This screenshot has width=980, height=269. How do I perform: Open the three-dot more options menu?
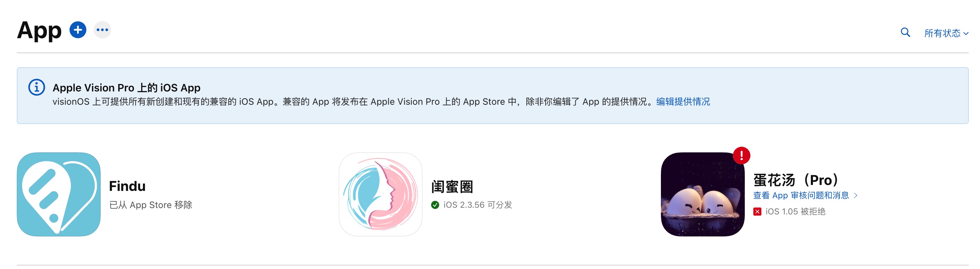[x=102, y=30]
